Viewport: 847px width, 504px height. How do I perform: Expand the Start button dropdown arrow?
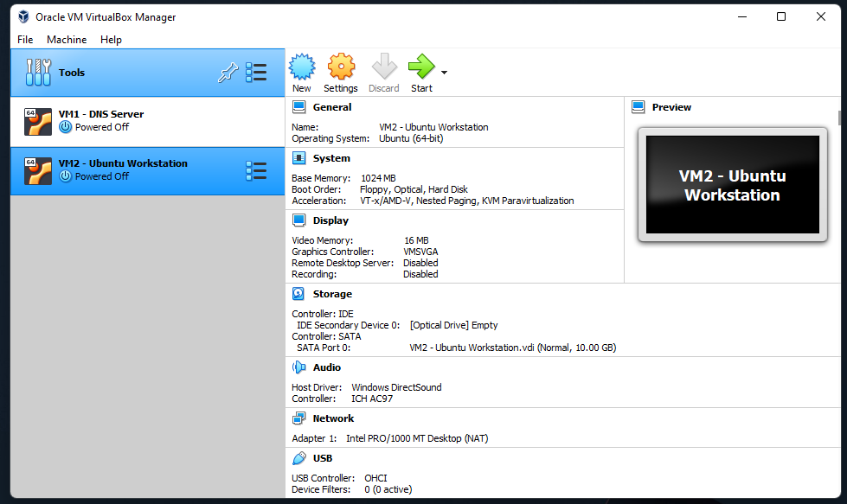click(444, 73)
